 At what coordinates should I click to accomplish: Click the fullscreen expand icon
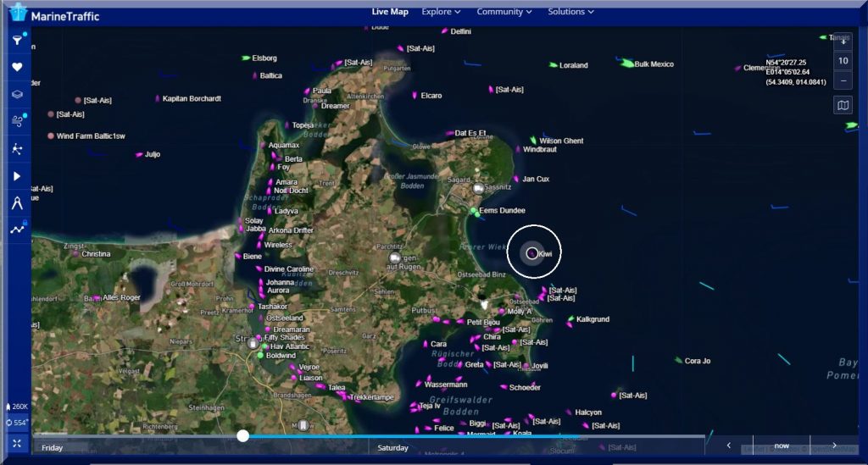tap(17, 443)
